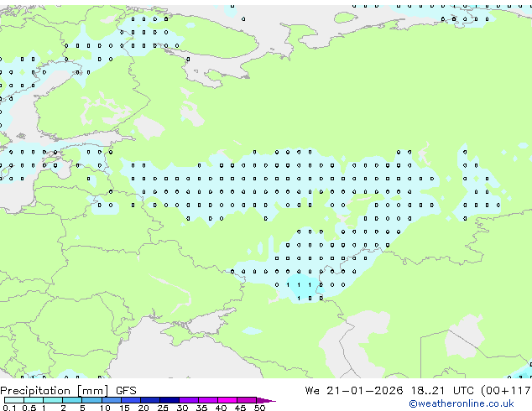Viewport: 532px width, 411px height.
Task: Click the 25–30 mm navy legend swatch
Action: pos(169,400)
